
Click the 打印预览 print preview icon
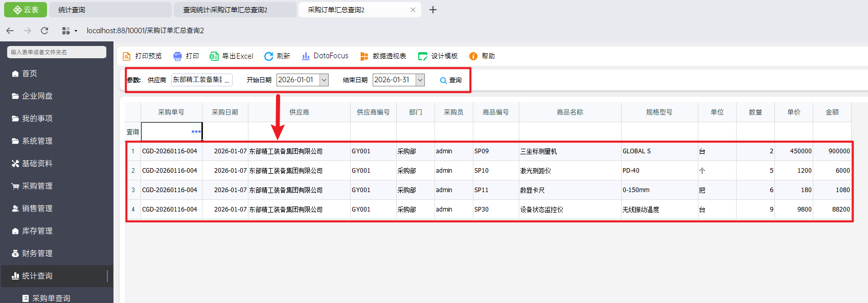[x=127, y=56]
